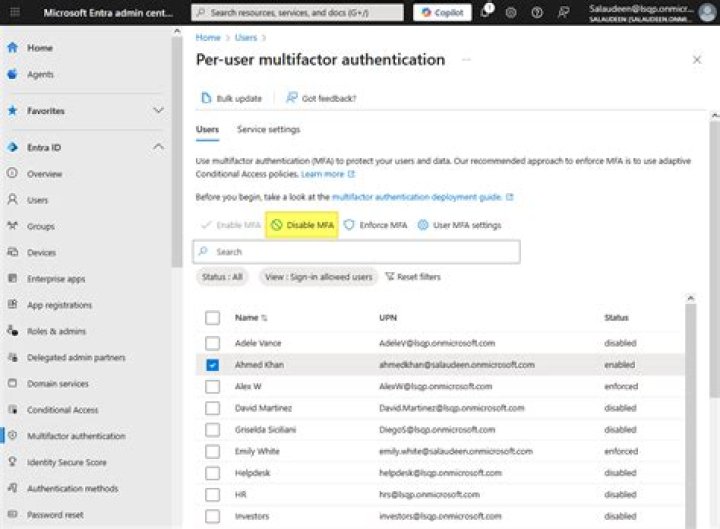This screenshot has width=720, height=529.
Task: Click the App registrations icon
Action: pyautogui.click(x=13, y=304)
